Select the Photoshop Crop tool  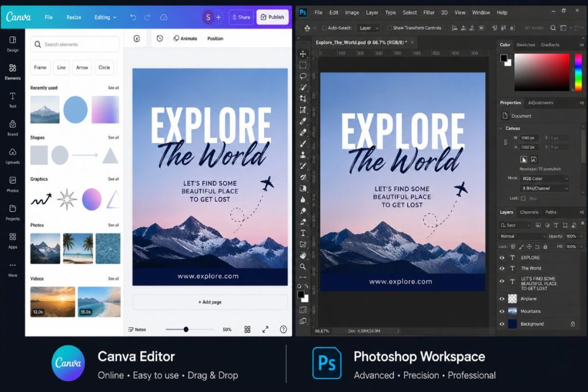(303, 99)
